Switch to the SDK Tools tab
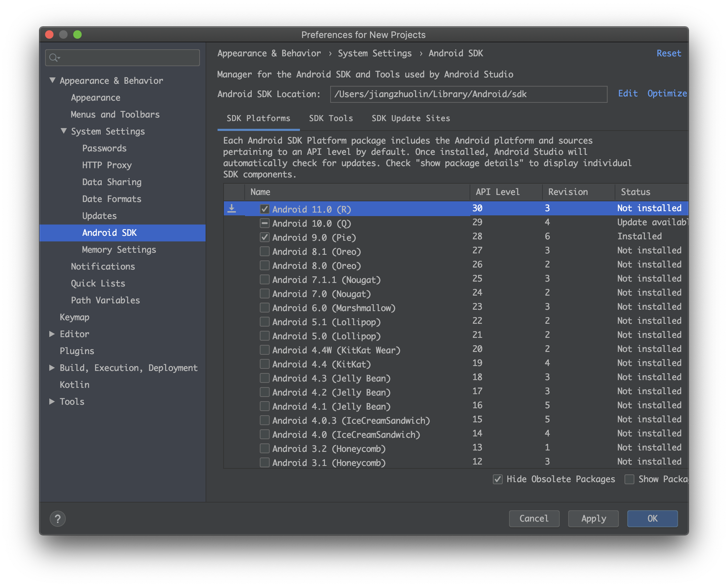 click(331, 118)
